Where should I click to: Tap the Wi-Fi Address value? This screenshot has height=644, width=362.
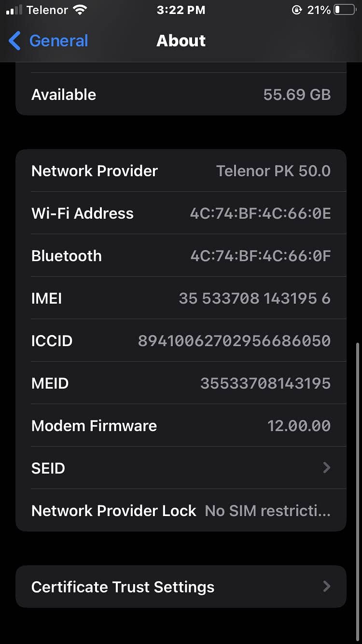click(261, 213)
